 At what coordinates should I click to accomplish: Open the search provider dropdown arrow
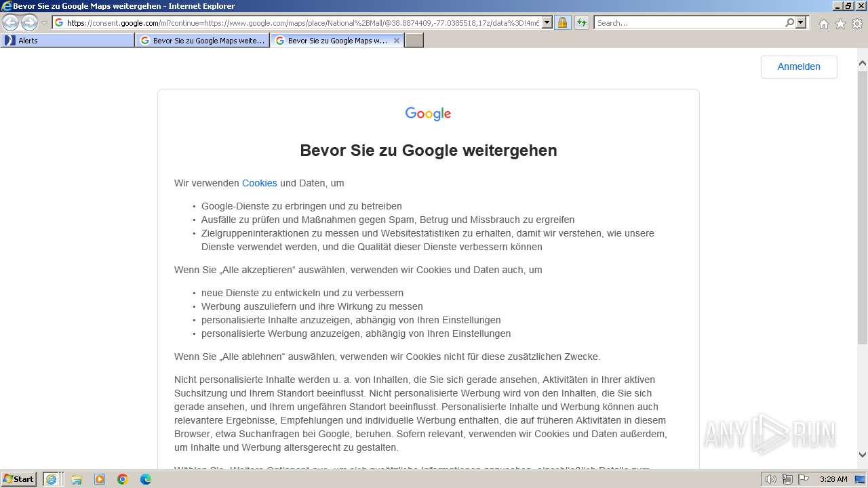pos(801,22)
